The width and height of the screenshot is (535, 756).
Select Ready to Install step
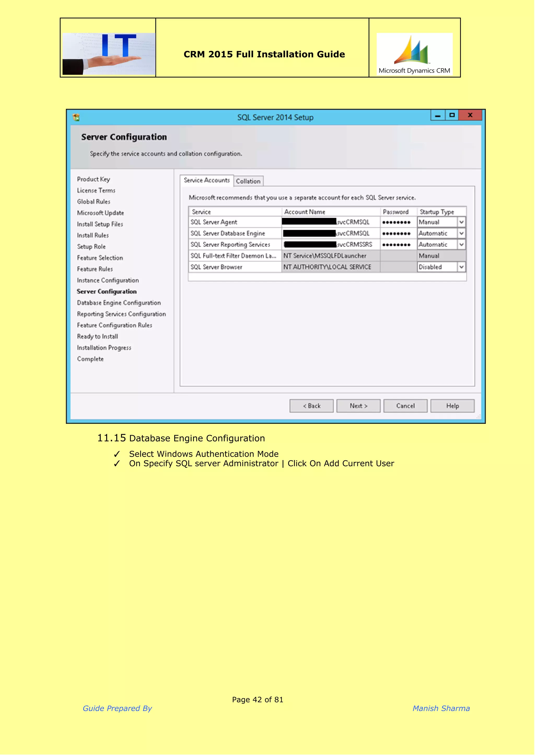(97, 337)
